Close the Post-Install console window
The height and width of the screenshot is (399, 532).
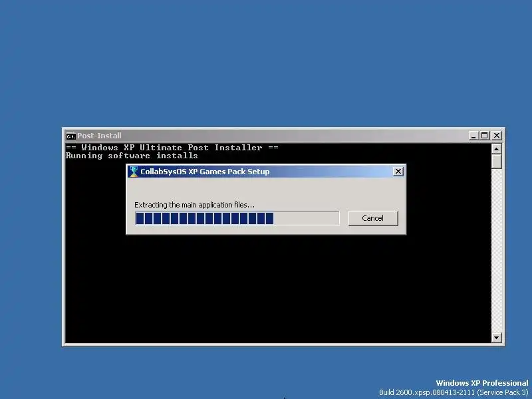tap(497, 136)
